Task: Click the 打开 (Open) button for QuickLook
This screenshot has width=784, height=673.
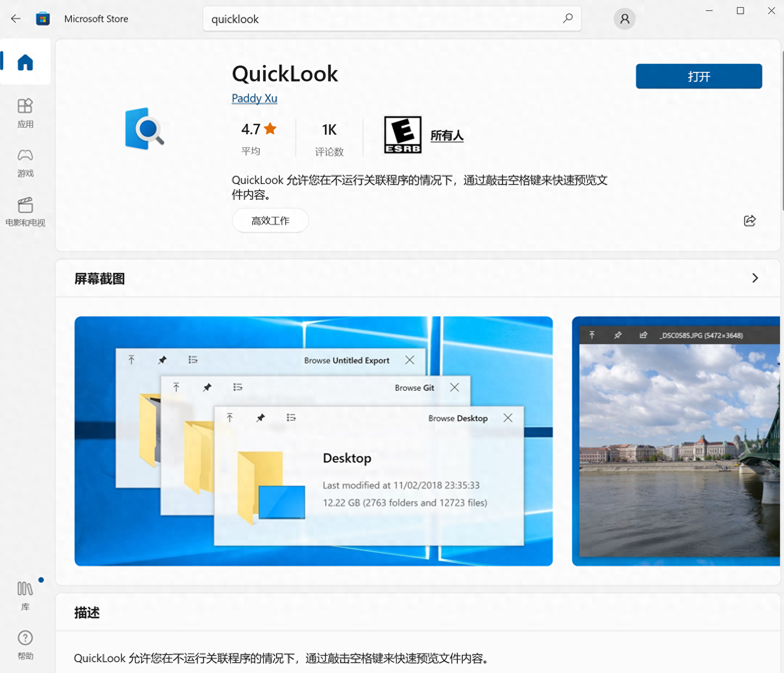Action: click(x=699, y=76)
